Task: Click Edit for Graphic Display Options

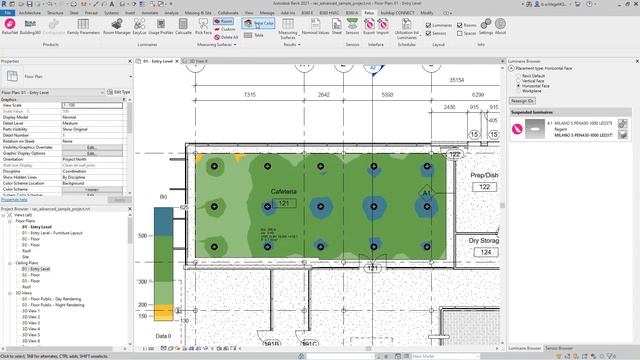Action: pyautogui.click(x=92, y=153)
